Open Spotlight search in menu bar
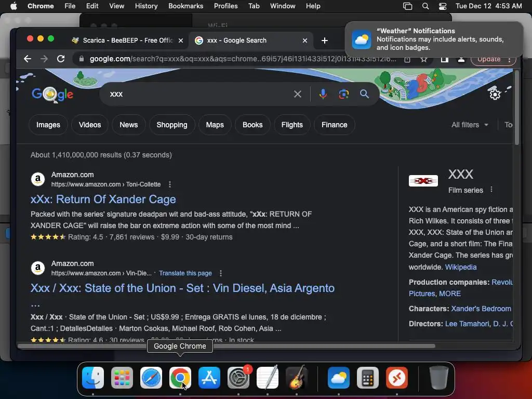Image resolution: width=532 pixels, height=399 pixels. click(x=425, y=6)
